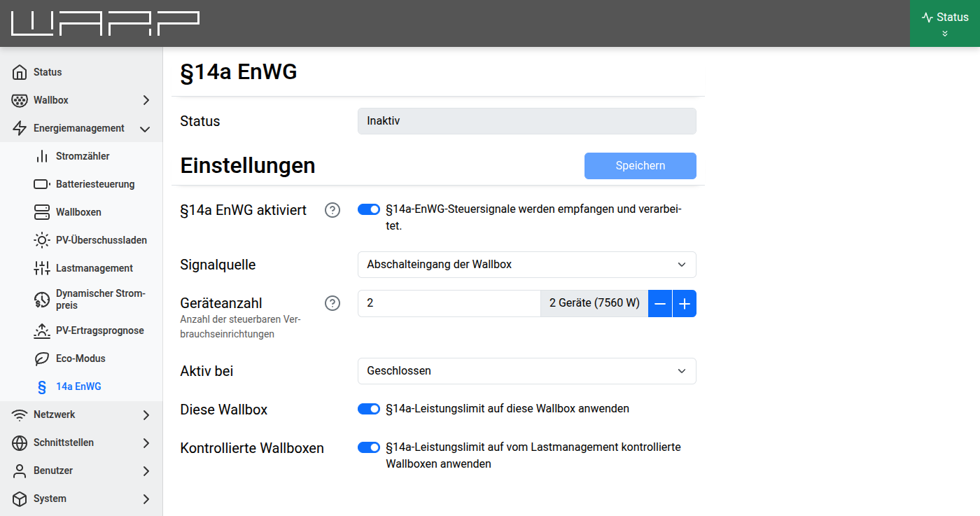Decrease Geräteanzahl with the minus button
The height and width of the screenshot is (516, 980).
pyautogui.click(x=660, y=304)
